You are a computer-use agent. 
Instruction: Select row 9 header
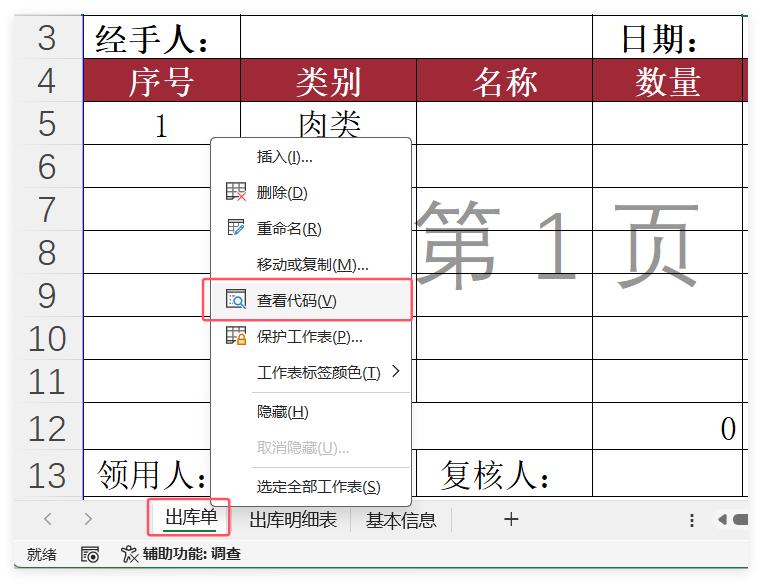pos(47,295)
